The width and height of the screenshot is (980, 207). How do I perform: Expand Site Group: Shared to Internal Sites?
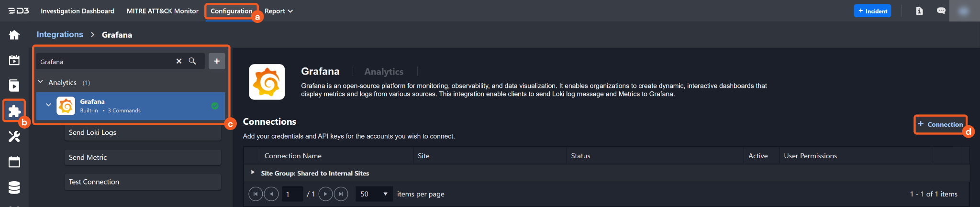point(253,173)
